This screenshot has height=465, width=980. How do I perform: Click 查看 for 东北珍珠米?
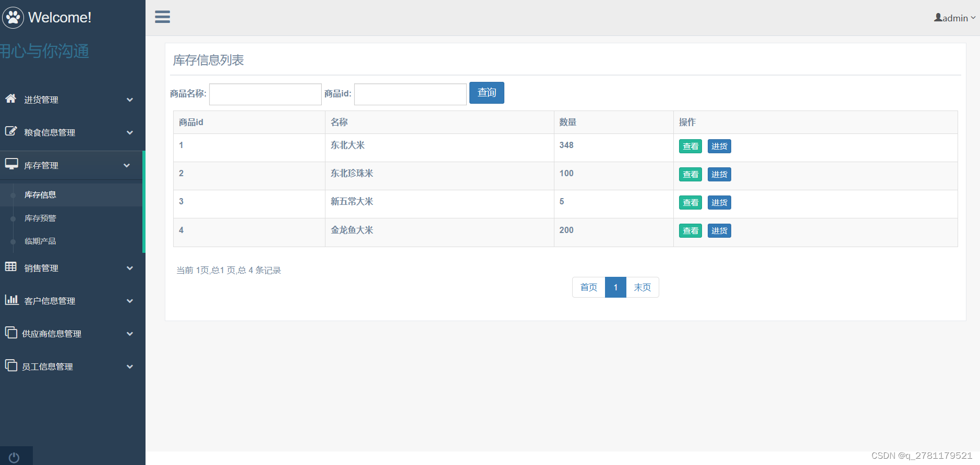(691, 175)
